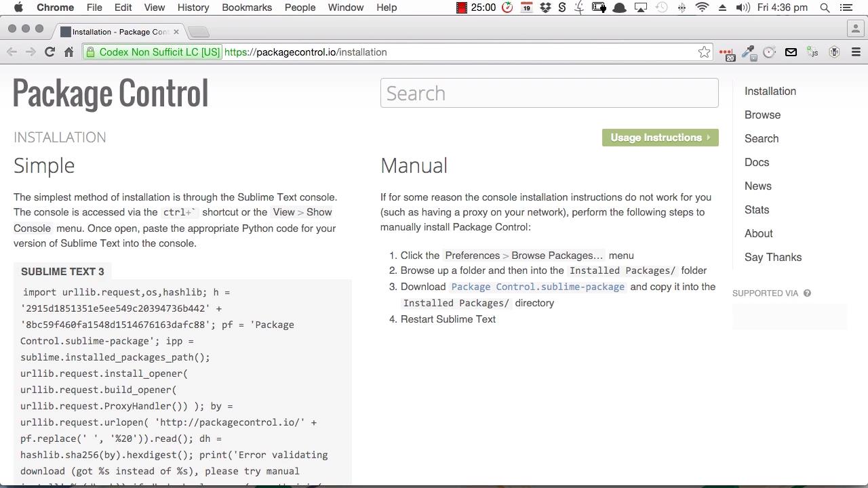The width and height of the screenshot is (868, 488).
Task: Open the File menu
Action: pos(94,7)
